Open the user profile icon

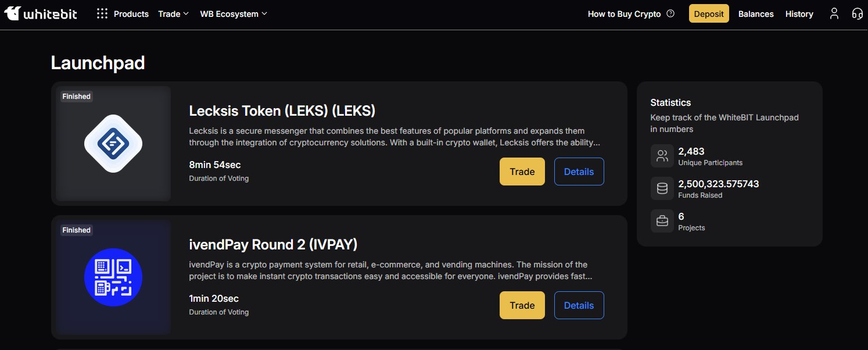(834, 13)
